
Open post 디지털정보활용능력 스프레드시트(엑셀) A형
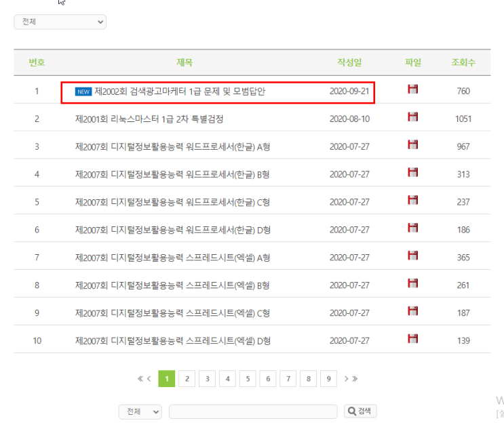point(172,258)
